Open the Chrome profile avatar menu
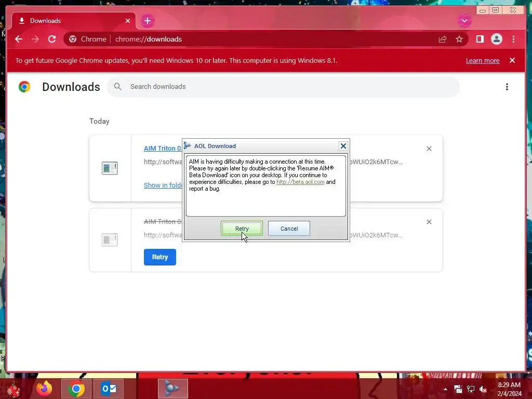 (496, 39)
